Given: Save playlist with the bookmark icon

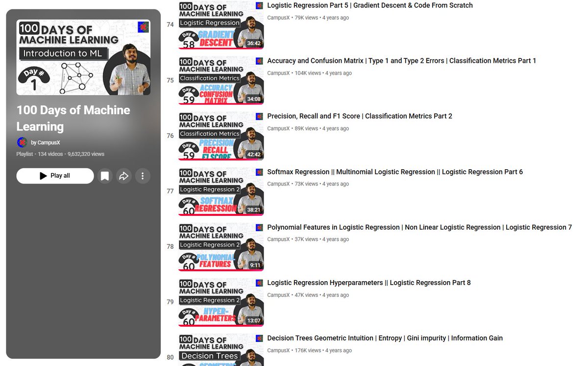Looking at the screenshot, I should (104, 176).
